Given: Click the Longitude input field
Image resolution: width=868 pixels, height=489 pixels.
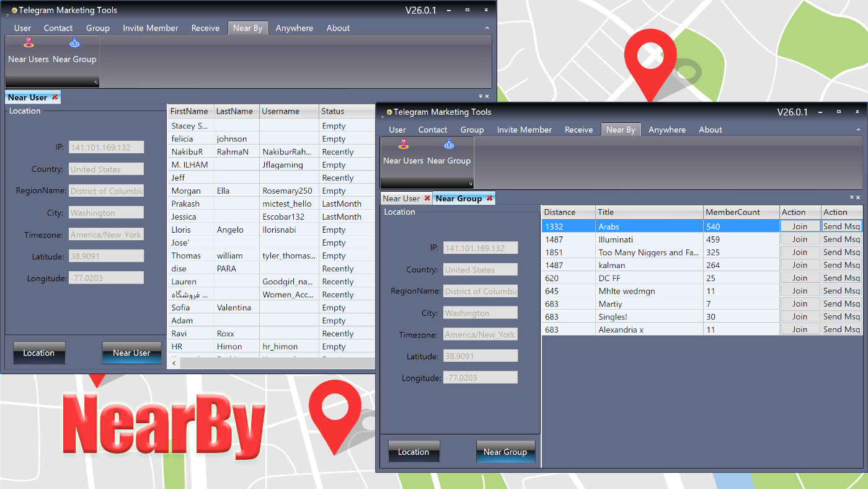Looking at the screenshot, I should point(480,377).
